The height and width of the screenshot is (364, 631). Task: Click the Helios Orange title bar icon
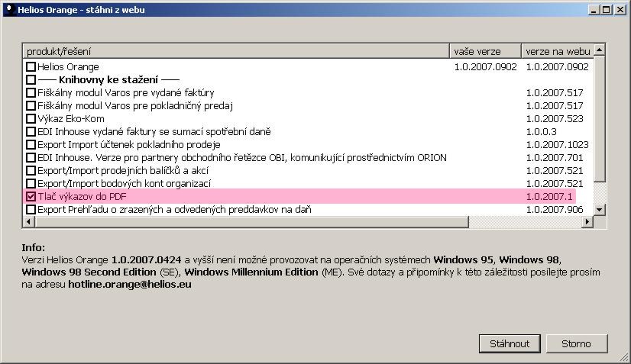(10, 10)
